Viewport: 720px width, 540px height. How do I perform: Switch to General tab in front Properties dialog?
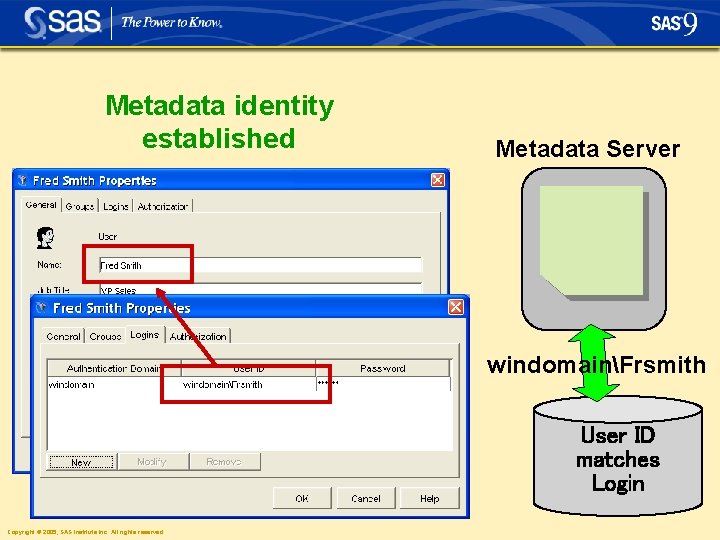63,336
